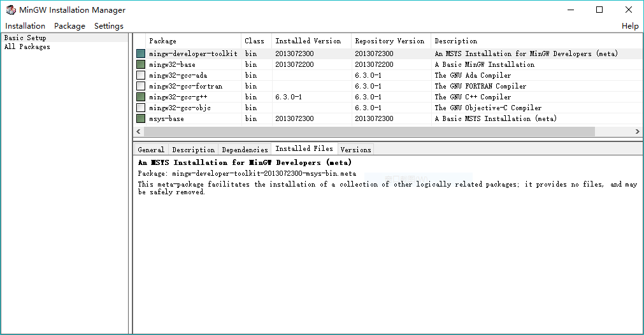Screen dimensions: 644x335
Task: Select the mingw32-gcc-objc package name
Action: pos(180,108)
